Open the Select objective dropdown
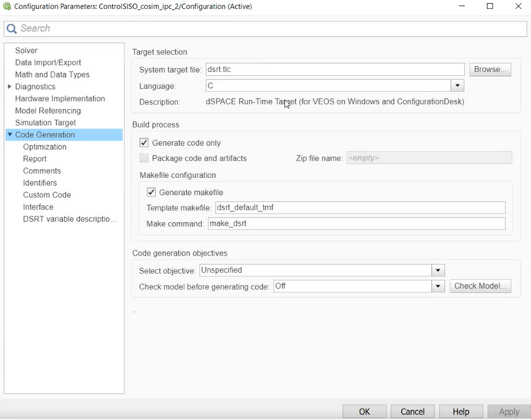The height and width of the screenshot is (420, 531). coord(438,270)
